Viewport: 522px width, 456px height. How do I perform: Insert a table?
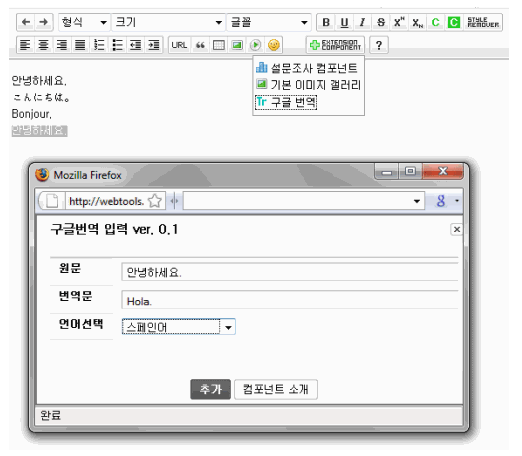218,45
